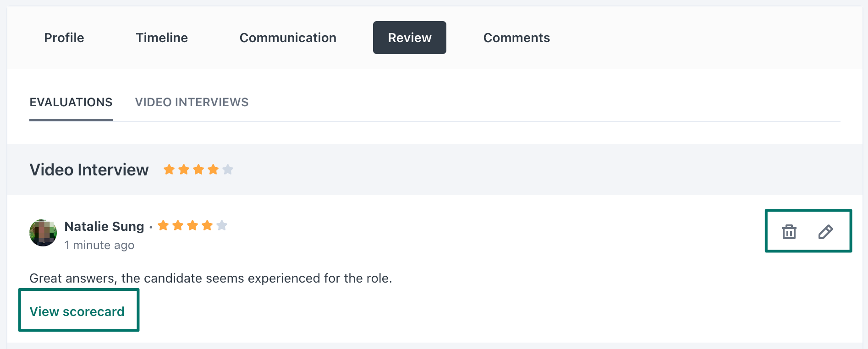Click the grayed-out fifth star near Natalie Sung
Viewport: 868px width, 349px height.
click(222, 225)
